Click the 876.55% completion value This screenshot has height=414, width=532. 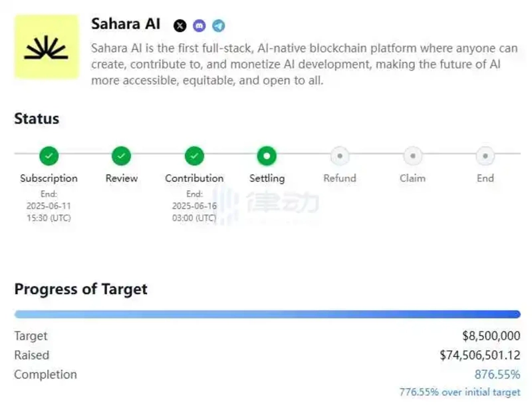497,375
